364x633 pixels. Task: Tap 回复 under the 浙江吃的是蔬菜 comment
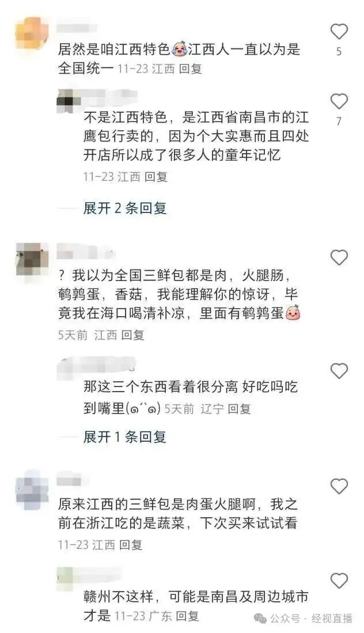click(131, 545)
